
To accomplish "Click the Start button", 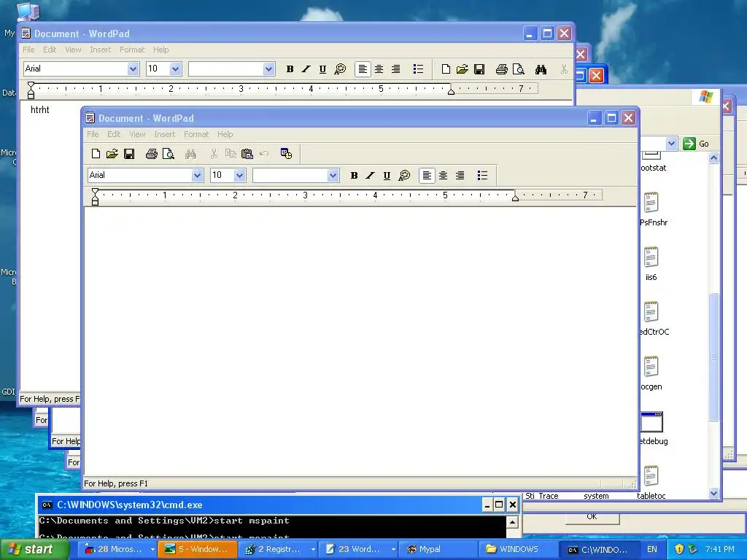I will click(34, 549).
